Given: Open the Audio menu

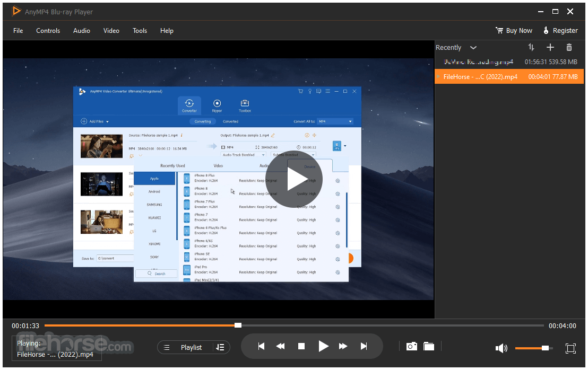Looking at the screenshot, I should [x=81, y=31].
